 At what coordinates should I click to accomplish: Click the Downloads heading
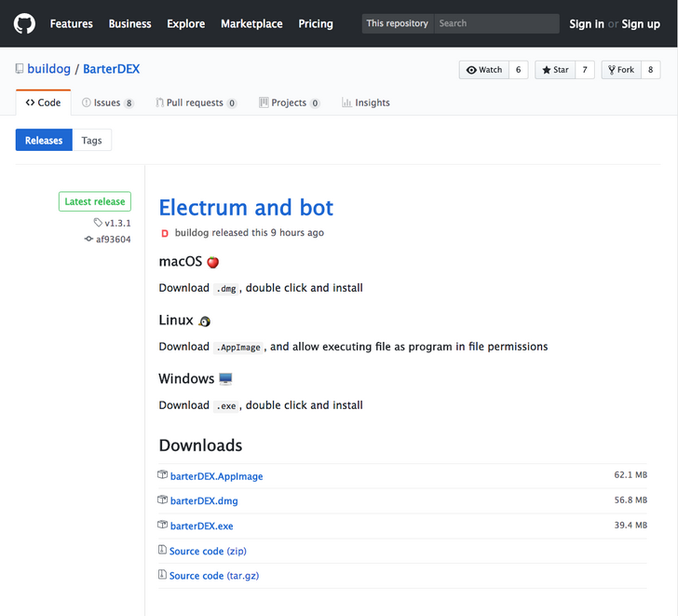click(200, 445)
